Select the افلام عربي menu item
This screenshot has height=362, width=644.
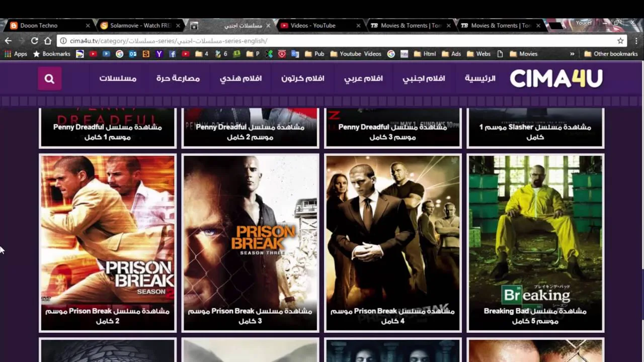(363, 78)
